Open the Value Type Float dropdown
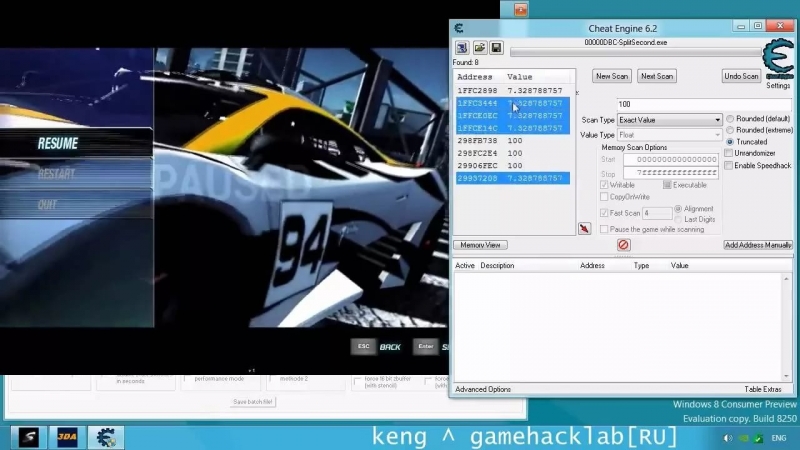The width and height of the screenshot is (800, 450). tap(669, 135)
